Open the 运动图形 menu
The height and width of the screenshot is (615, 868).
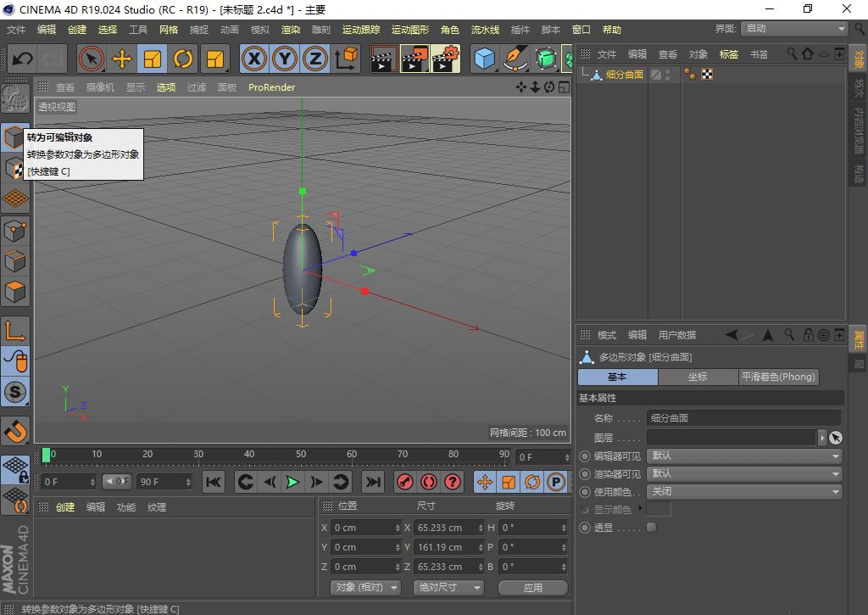click(409, 30)
